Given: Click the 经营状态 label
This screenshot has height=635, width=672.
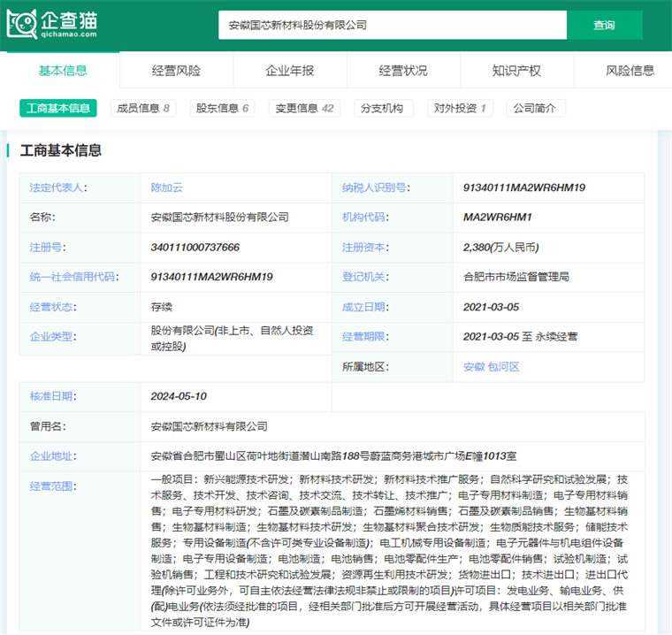Looking at the screenshot, I should (x=53, y=307).
